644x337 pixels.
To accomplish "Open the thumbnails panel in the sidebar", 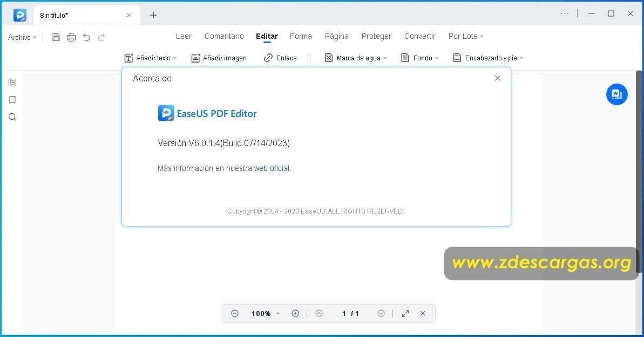I will [12, 82].
